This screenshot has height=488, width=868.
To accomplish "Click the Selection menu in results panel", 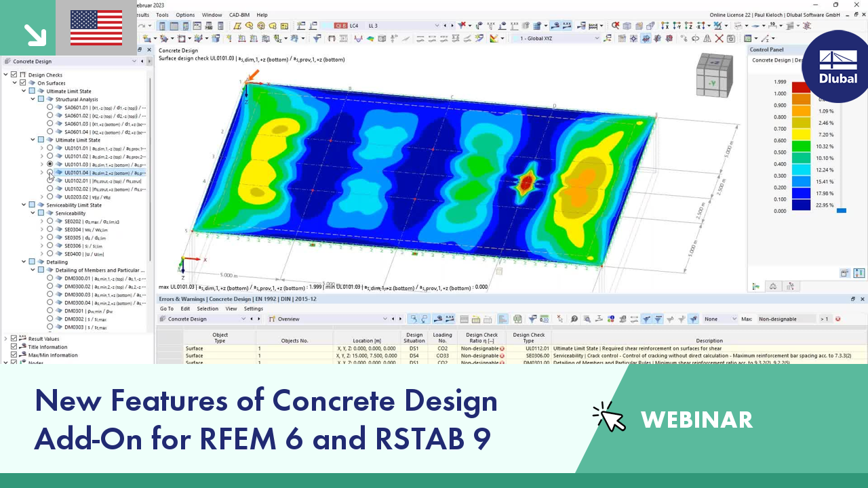I will (208, 308).
